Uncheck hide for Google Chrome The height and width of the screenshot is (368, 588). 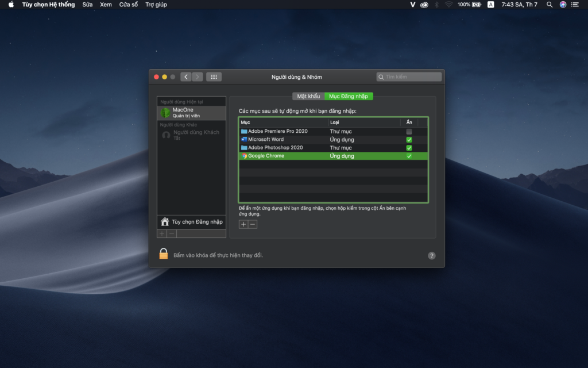pos(409,156)
